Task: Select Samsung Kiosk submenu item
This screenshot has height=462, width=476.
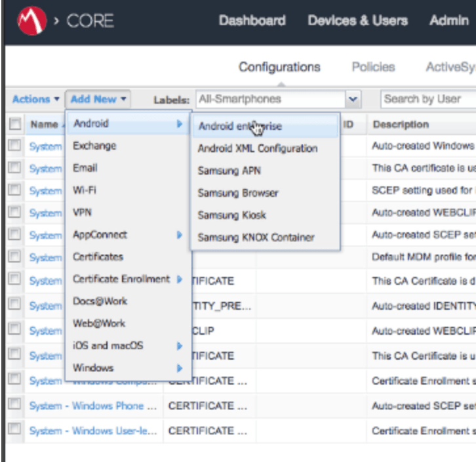Action: (x=265, y=215)
